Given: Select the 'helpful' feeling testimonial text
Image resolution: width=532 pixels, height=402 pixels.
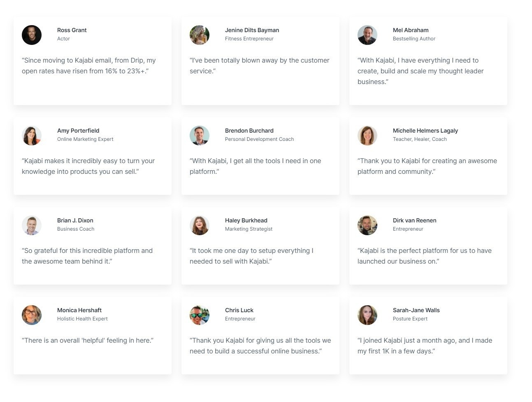Looking at the screenshot, I should point(88,340).
